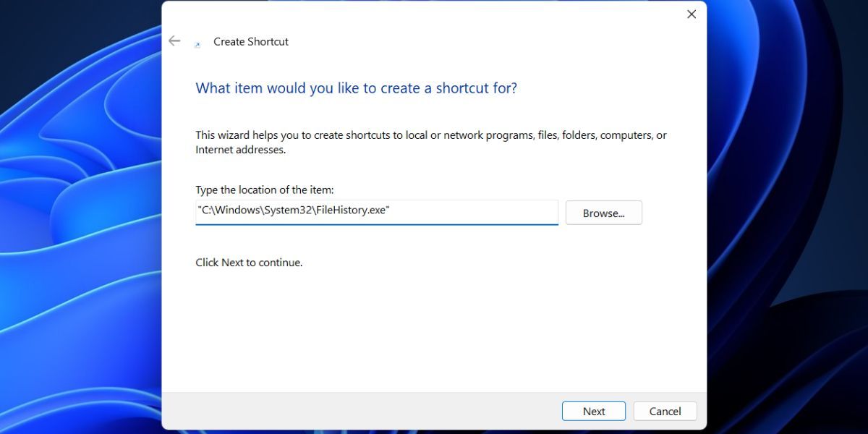Click the shortcut icon beside Create Shortcut

pyautogui.click(x=197, y=44)
